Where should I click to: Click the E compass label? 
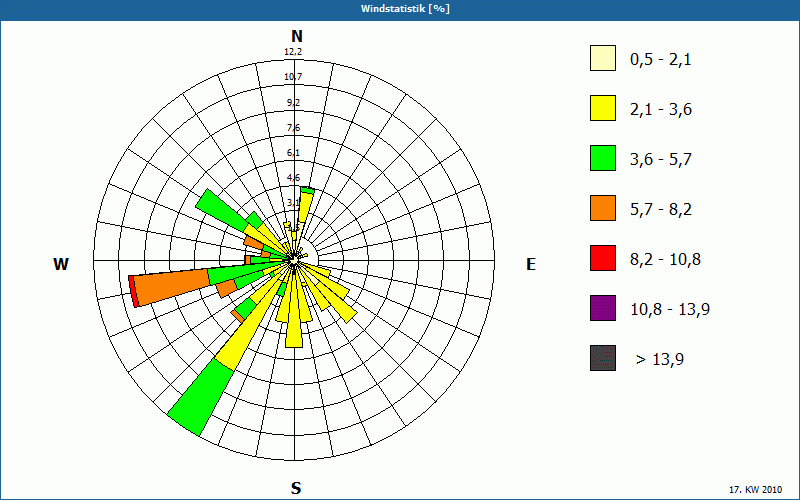point(531,264)
